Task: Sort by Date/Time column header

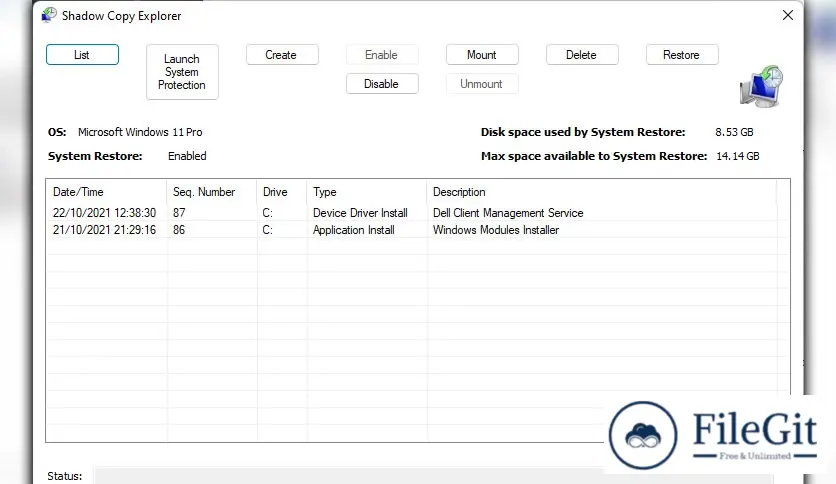Action: point(107,192)
